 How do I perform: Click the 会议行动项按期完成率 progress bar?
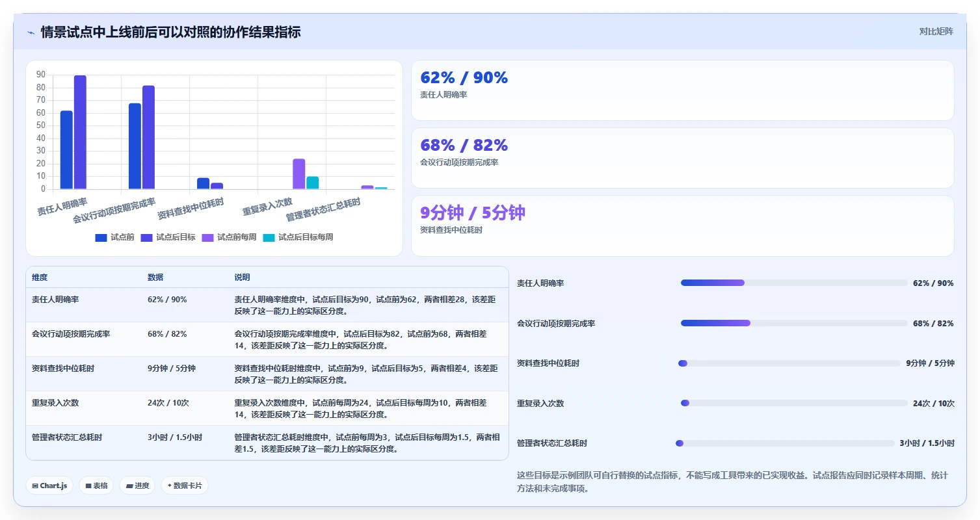coord(794,323)
